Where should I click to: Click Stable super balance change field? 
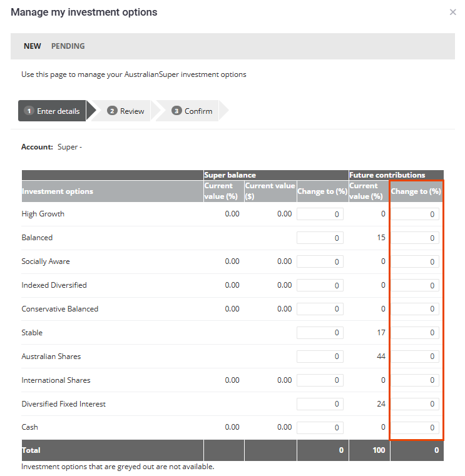[320, 333]
